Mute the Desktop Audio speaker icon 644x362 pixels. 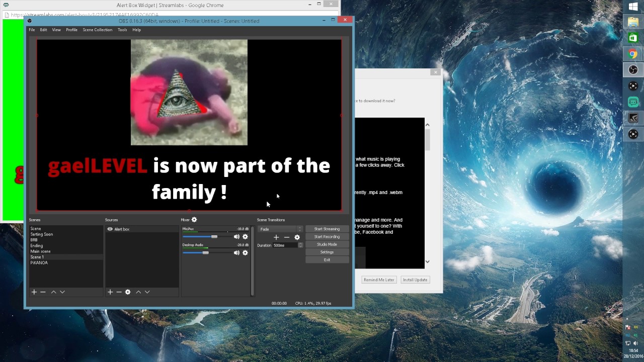(x=236, y=253)
